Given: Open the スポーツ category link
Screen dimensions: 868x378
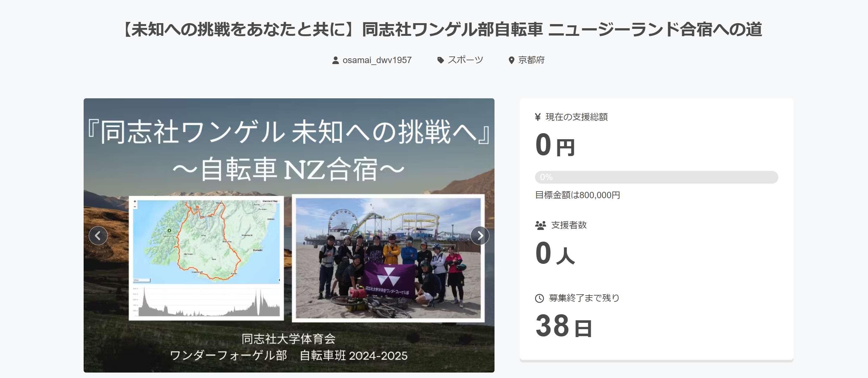Looking at the screenshot, I should [465, 60].
